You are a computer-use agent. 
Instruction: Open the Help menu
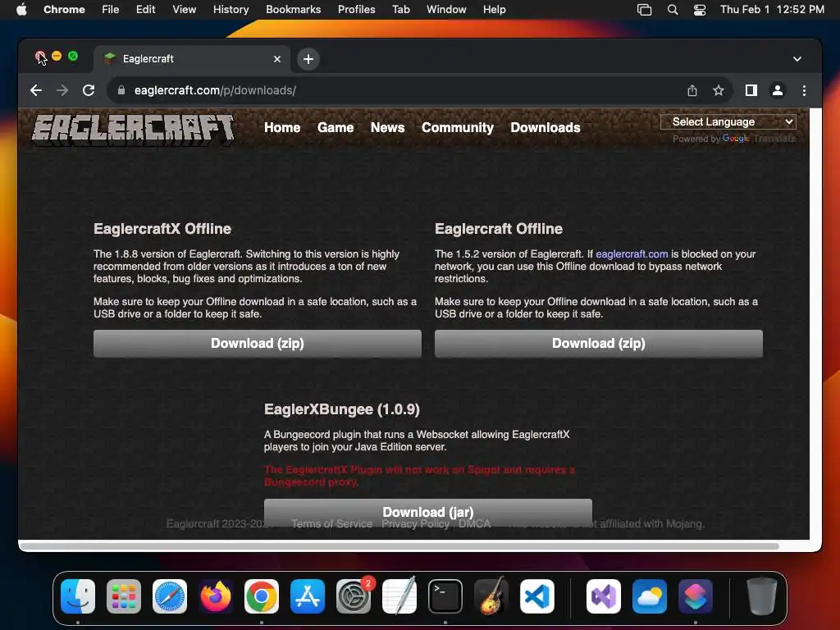[x=494, y=10]
